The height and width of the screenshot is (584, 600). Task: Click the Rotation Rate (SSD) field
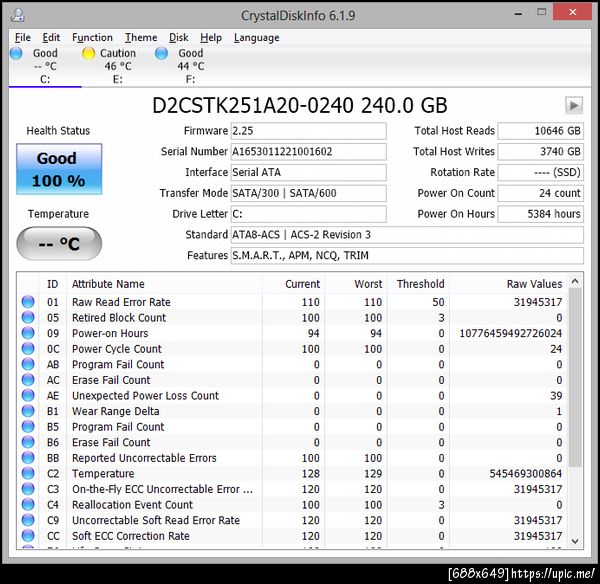click(x=541, y=172)
